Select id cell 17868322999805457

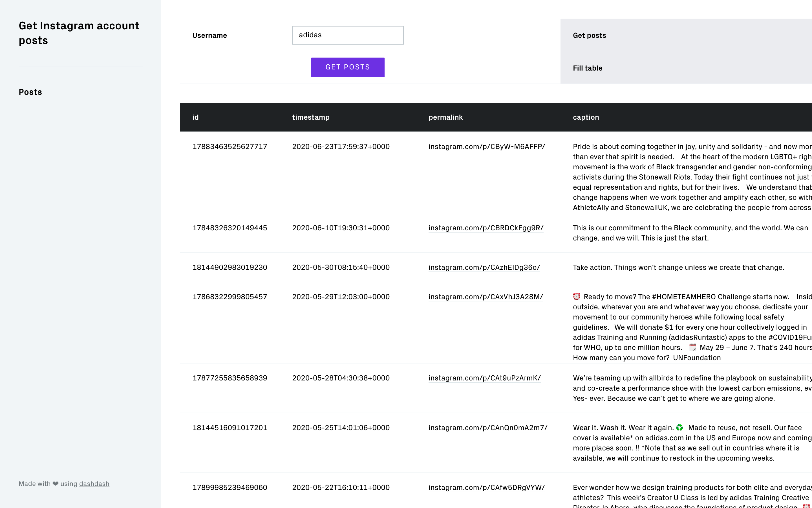[x=230, y=297]
